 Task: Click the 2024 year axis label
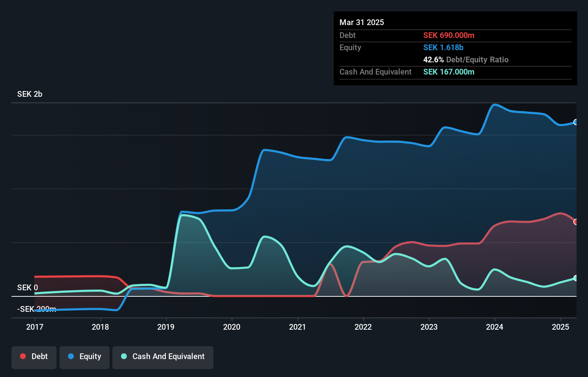pos(495,327)
